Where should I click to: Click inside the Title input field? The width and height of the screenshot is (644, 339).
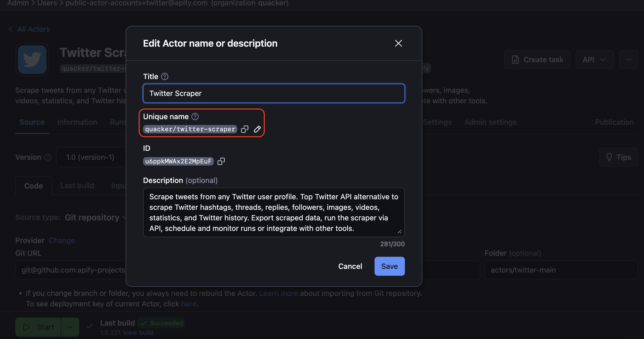click(x=273, y=93)
